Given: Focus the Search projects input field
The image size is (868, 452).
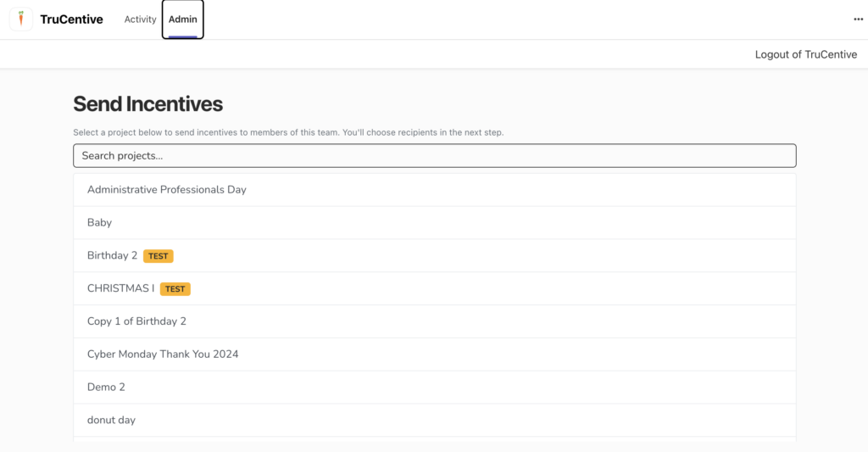Looking at the screenshot, I should [x=434, y=156].
